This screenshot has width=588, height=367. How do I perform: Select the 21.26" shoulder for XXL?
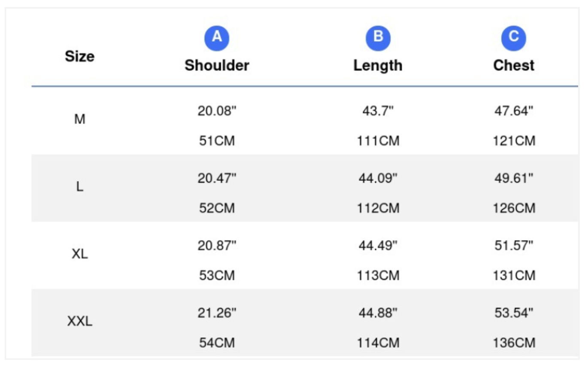217,313
